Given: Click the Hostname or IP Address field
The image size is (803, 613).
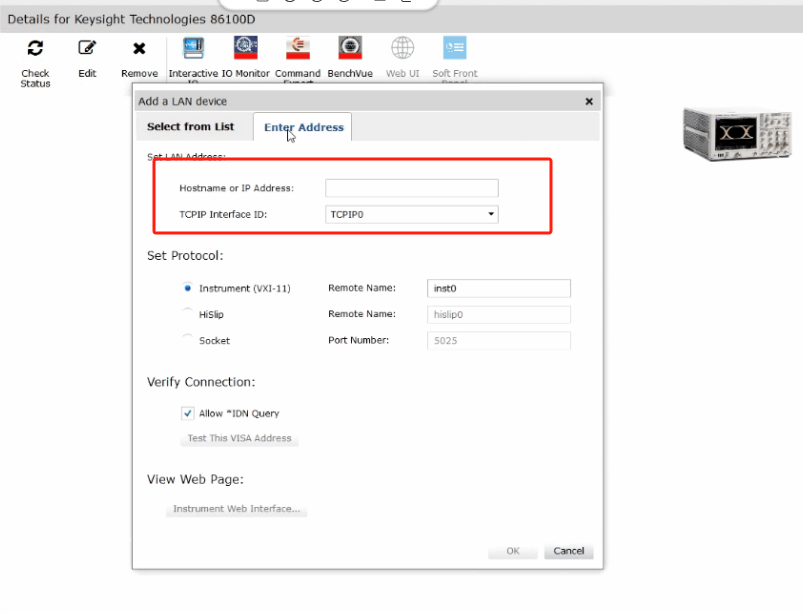Looking at the screenshot, I should [411, 188].
